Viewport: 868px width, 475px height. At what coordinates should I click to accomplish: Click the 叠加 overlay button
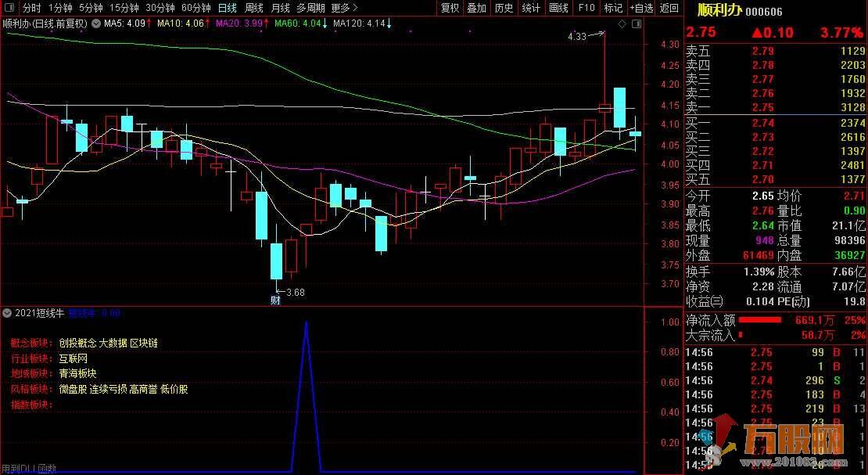click(476, 8)
